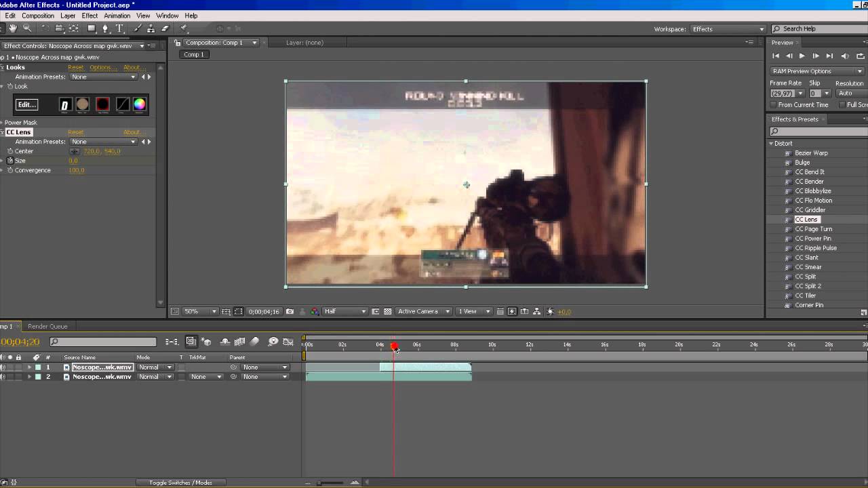This screenshot has width=868, height=488.
Task: Switch to Render Queue tab
Action: pos(47,327)
